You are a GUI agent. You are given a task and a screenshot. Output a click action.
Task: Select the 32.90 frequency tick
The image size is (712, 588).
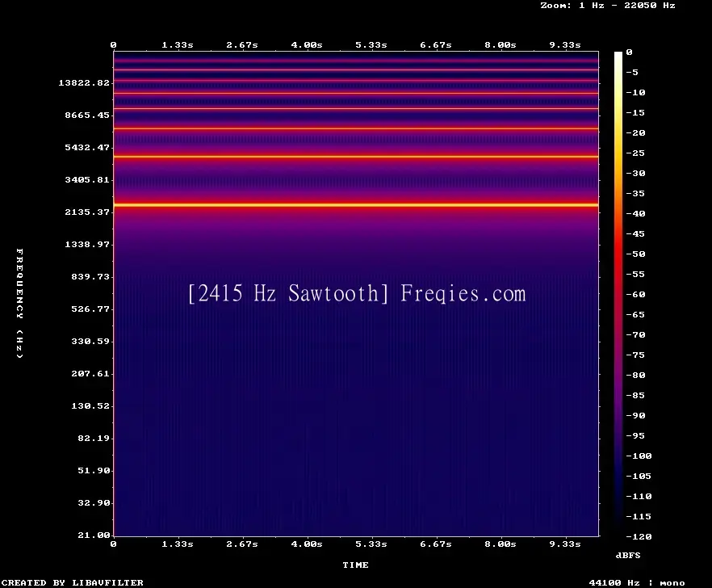pos(94,502)
